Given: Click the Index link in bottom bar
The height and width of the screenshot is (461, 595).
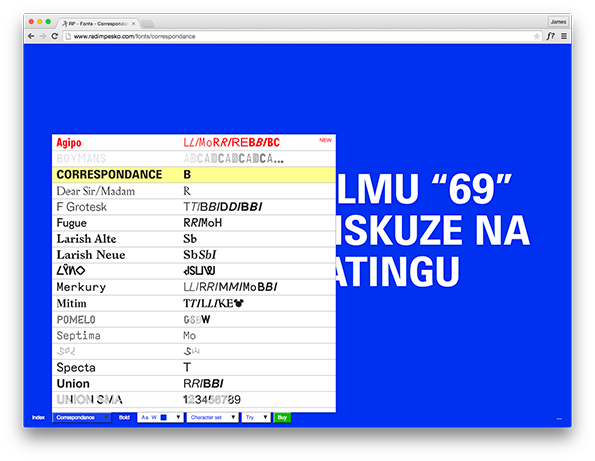Looking at the screenshot, I should coord(38,417).
